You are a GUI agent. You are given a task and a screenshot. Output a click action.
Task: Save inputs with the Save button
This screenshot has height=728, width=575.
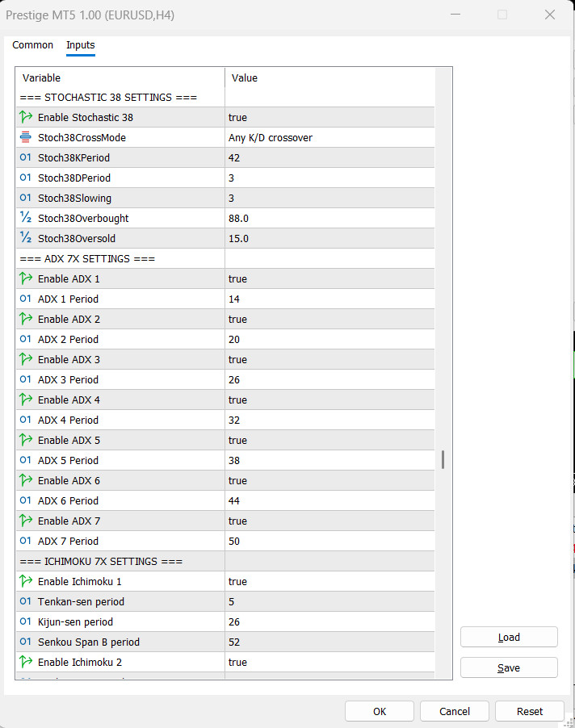coord(509,667)
